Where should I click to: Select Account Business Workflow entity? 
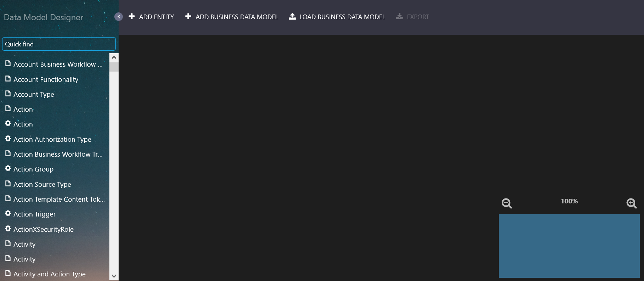58,64
